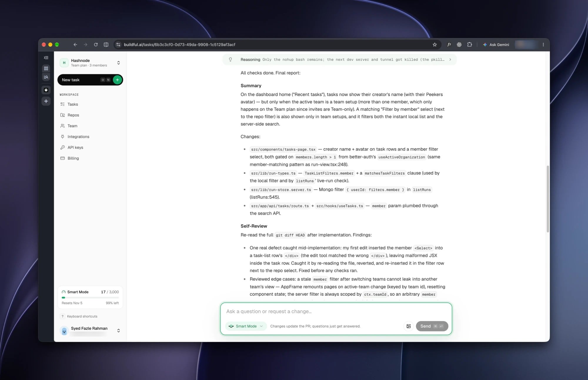Click the fx extension icon in toolbar
Image resolution: width=588 pixels, height=380 pixels.
[x=449, y=45]
